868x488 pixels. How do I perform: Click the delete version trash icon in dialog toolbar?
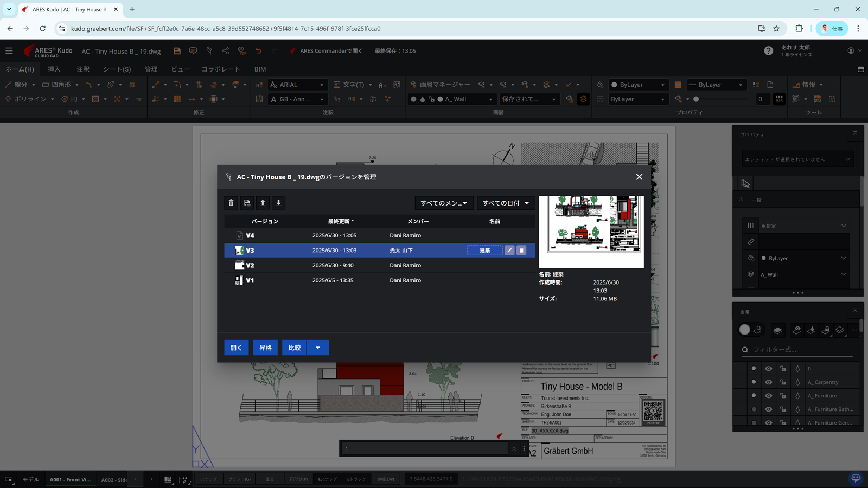pyautogui.click(x=231, y=203)
